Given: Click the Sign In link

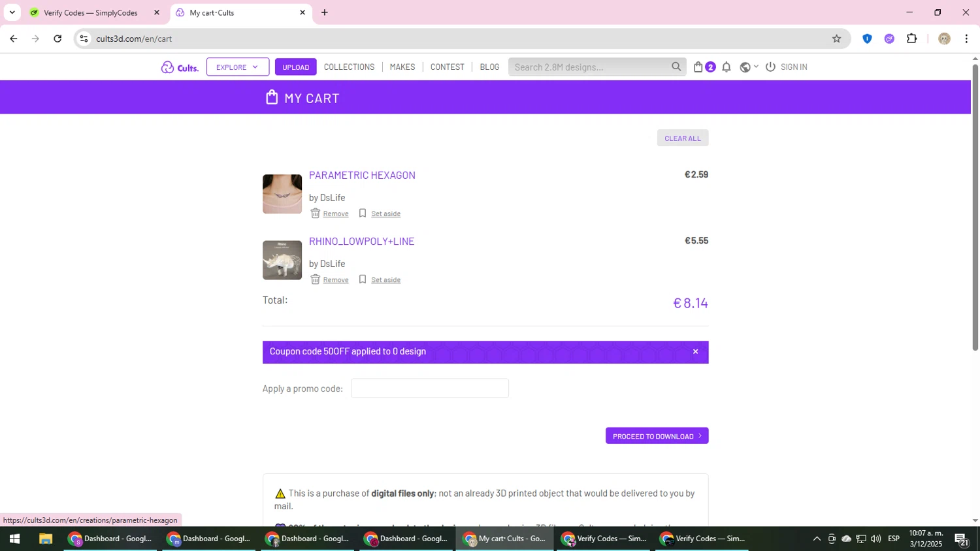Looking at the screenshot, I should (794, 67).
